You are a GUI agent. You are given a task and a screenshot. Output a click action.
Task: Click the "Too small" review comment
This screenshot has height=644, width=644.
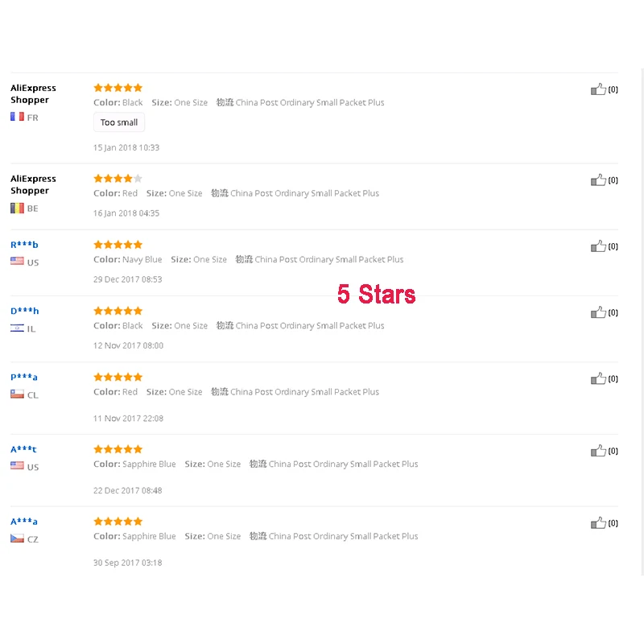pos(119,122)
